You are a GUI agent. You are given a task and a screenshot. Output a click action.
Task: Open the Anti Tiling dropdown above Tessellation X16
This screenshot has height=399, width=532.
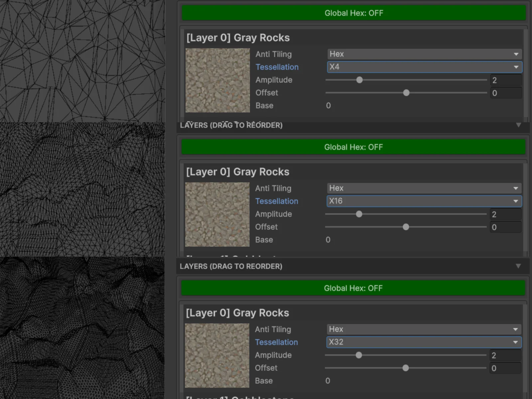[x=424, y=188]
